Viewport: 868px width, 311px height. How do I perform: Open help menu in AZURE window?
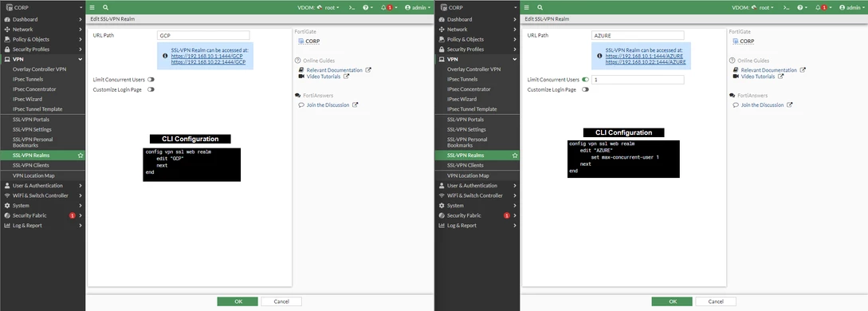pyautogui.click(x=802, y=8)
